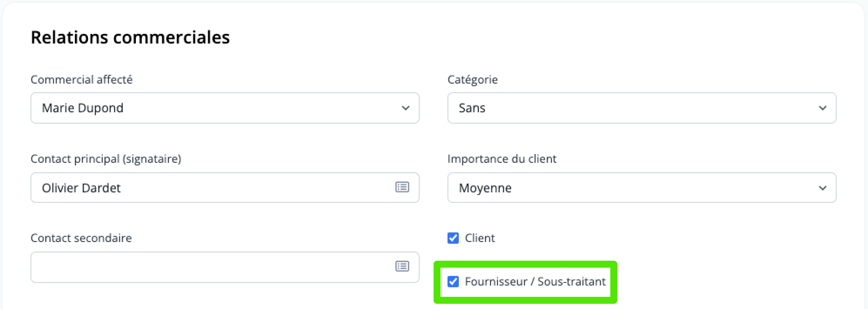
Task: Expand the Catégorie dropdown showing Sans
Action: point(631,108)
